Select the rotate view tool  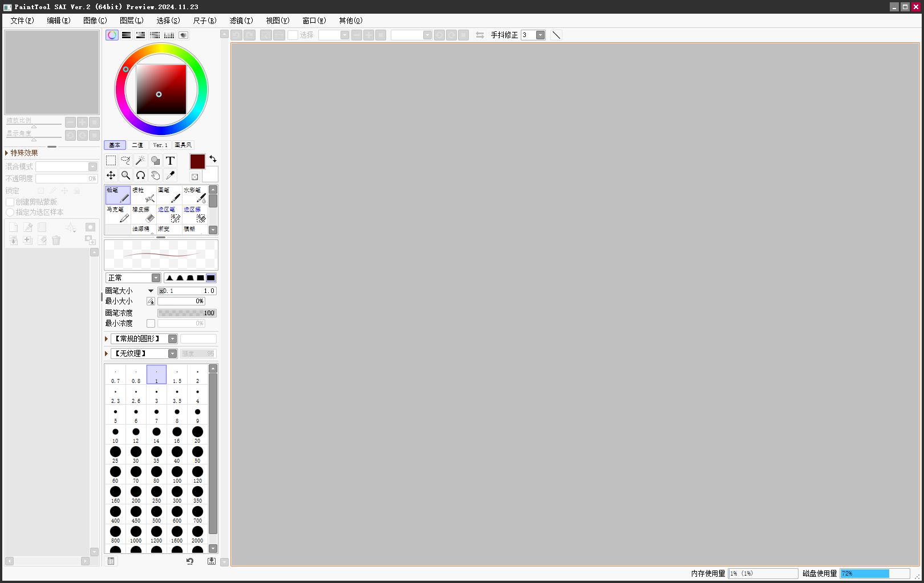[140, 176]
